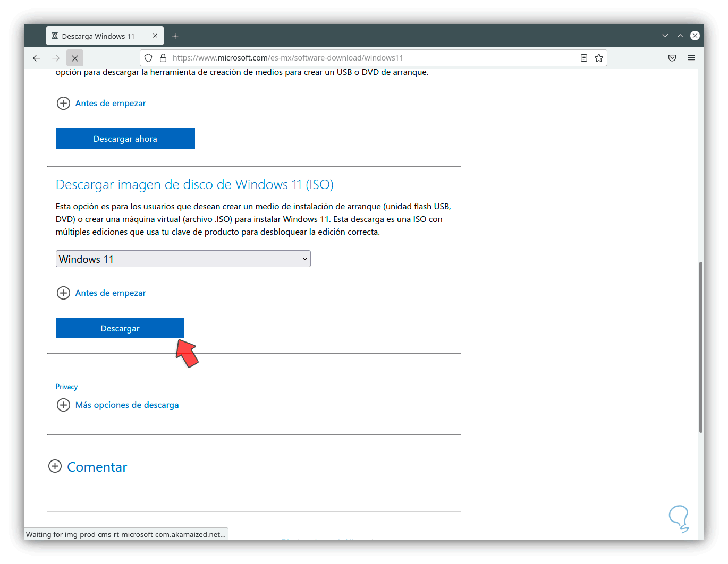The width and height of the screenshot is (728, 564).
Task: Close the Descarga Windows 11 tab
Action: (155, 36)
